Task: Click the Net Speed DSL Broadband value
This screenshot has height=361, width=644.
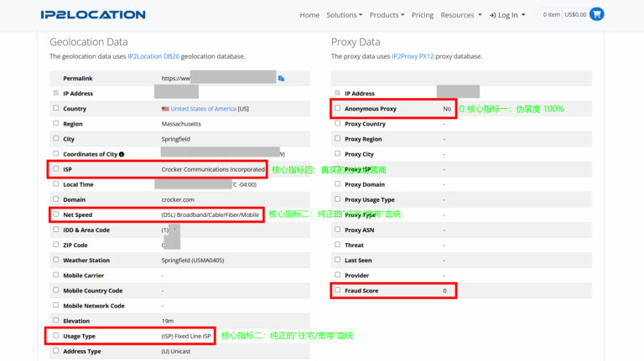Action: coord(210,215)
